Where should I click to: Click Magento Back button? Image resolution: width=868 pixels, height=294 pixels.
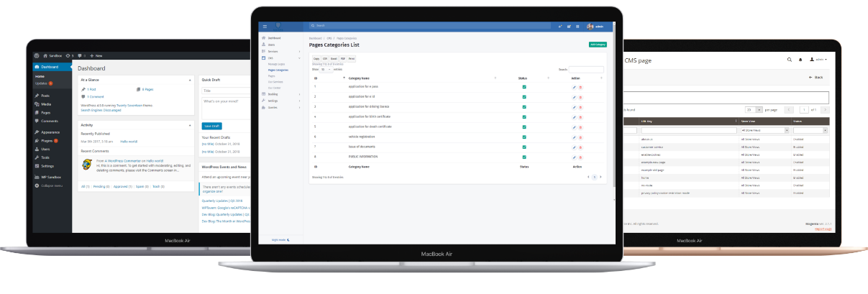point(816,77)
